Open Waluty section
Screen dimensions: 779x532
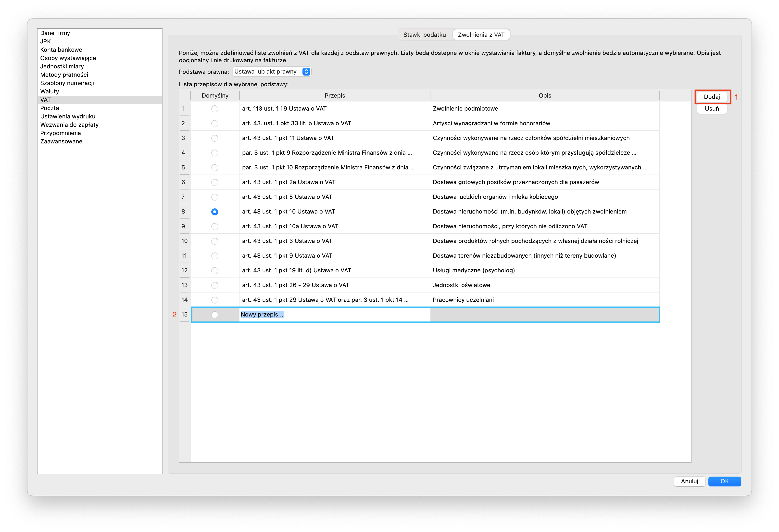coord(100,91)
